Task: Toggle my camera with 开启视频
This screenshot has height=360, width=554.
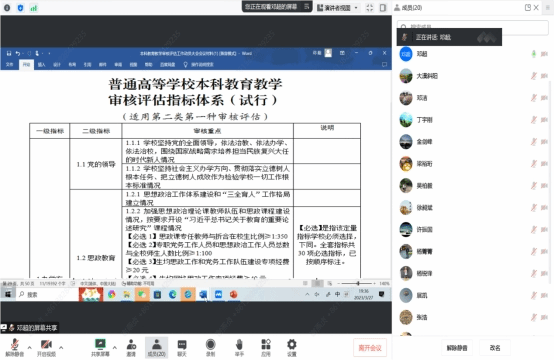Action: point(46,348)
